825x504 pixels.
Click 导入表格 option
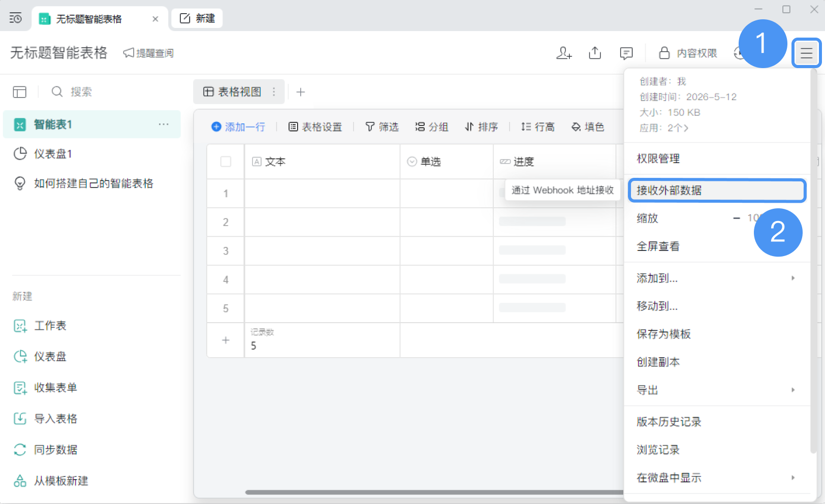[x=45, y=419]
